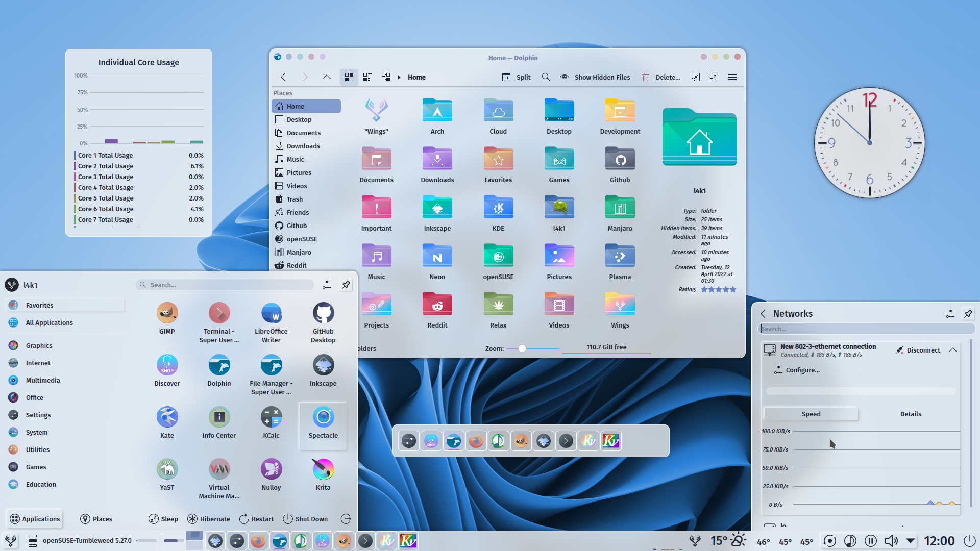This screenshot has height=551, width=980.
Task: Click Shut Down in launcher
Action: pyautogui.click(x=305, y=519)
